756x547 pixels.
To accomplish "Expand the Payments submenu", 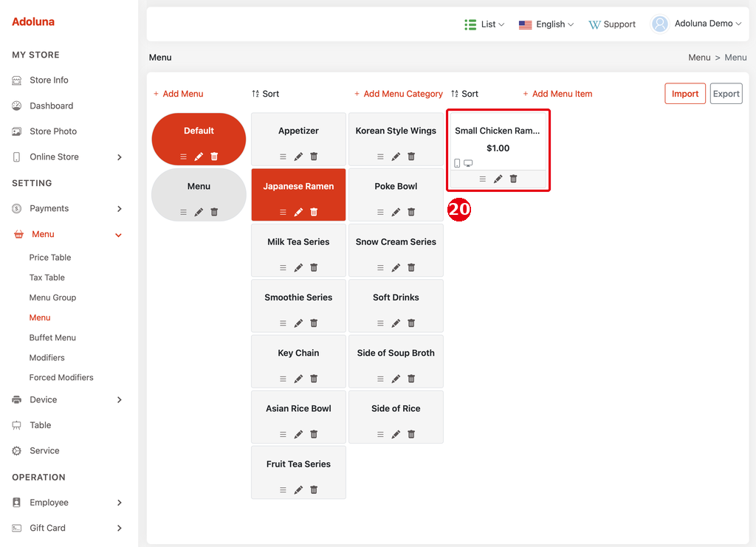I will 119,209.
